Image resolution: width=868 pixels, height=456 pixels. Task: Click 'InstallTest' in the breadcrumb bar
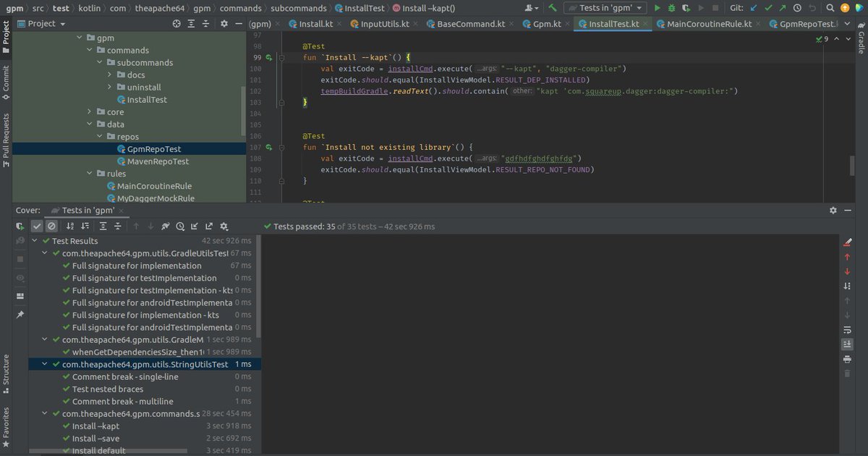click(360, 8)
